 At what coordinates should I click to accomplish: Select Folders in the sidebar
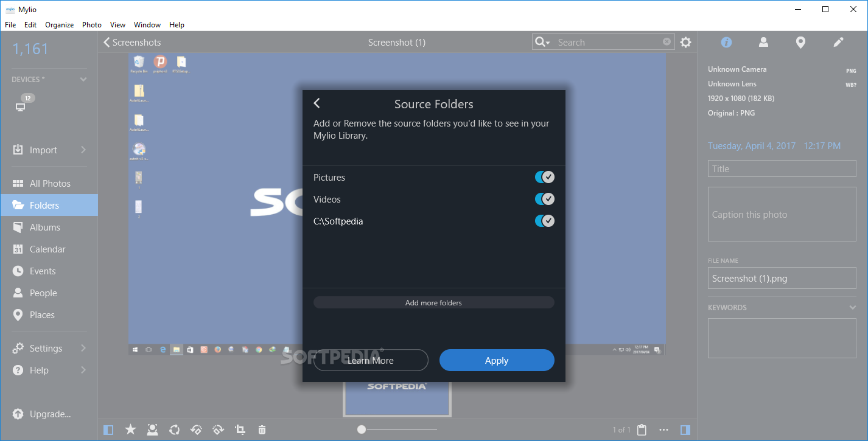click(49, 206)
